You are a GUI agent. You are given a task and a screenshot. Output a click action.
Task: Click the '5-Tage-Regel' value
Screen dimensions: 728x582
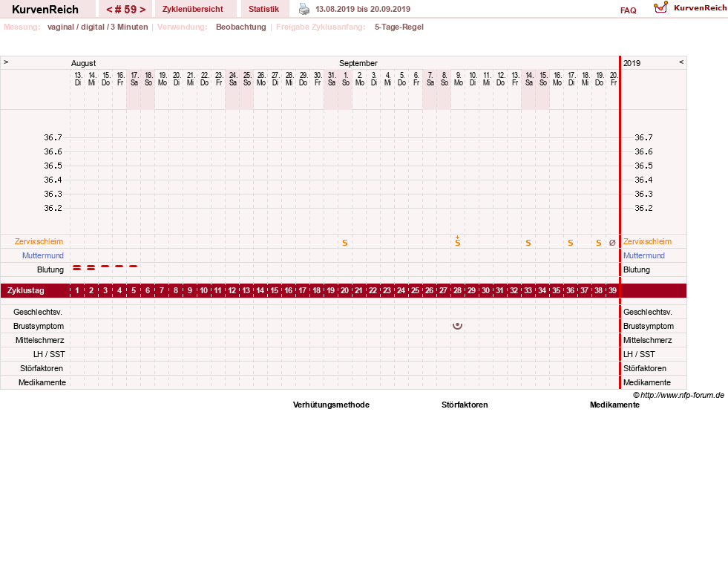click(399, 27)
